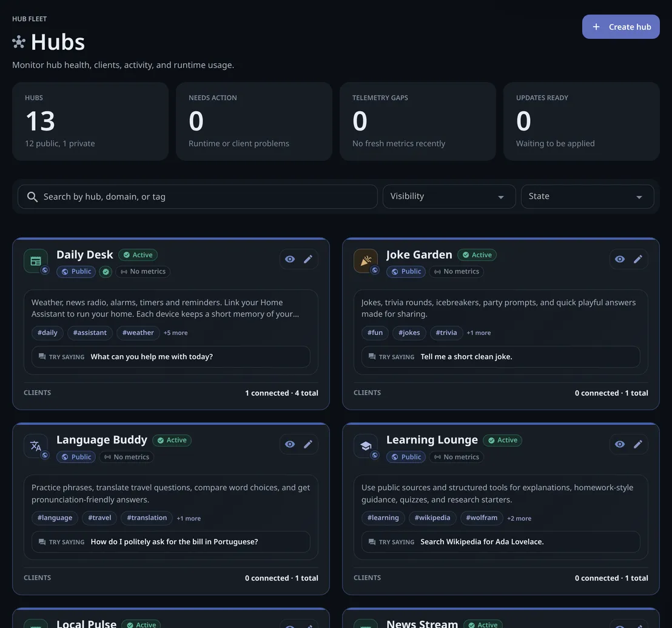This screenshot has height=628, width=672.
Task: Select the #trivia tag
Action: coord(446,333)
